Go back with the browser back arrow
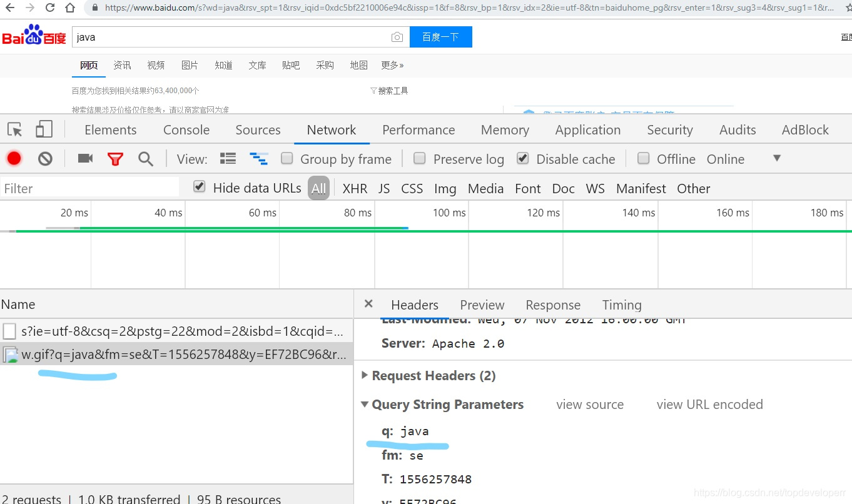Screen dimensions: 852x504 11,8
